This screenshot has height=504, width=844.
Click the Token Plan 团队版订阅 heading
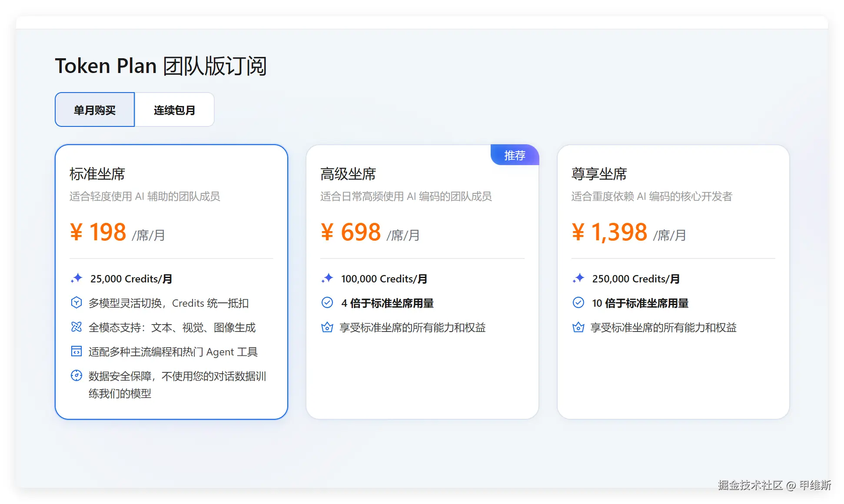coord(160,66)
